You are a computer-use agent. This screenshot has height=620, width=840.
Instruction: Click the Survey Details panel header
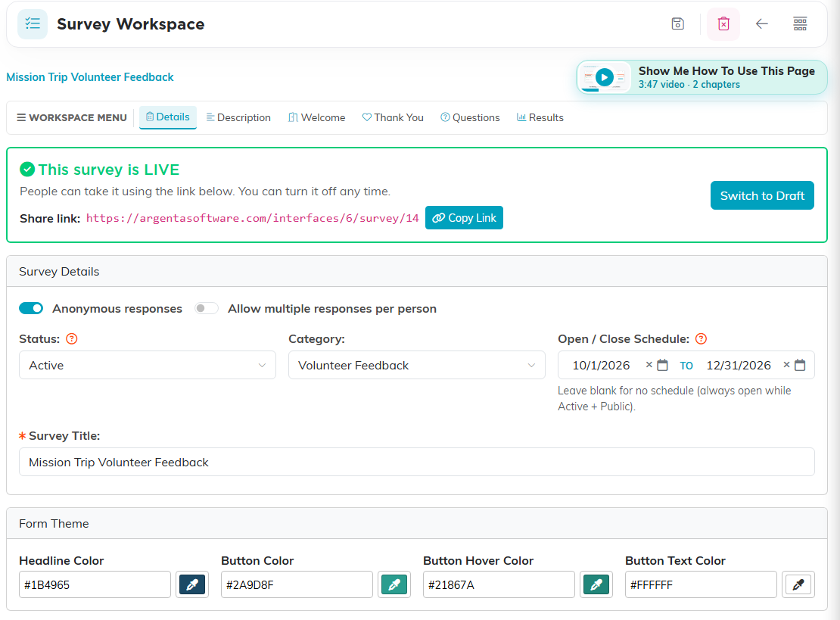[x=417, y=271]
